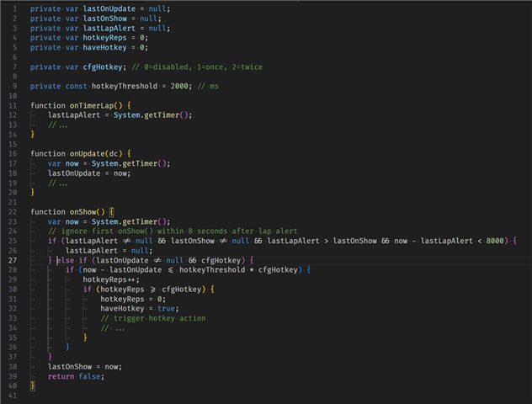Click comment 'trigger hotkey action'
Screen dimensions: 532x404
pyautogui.click(x=159, y=318)
